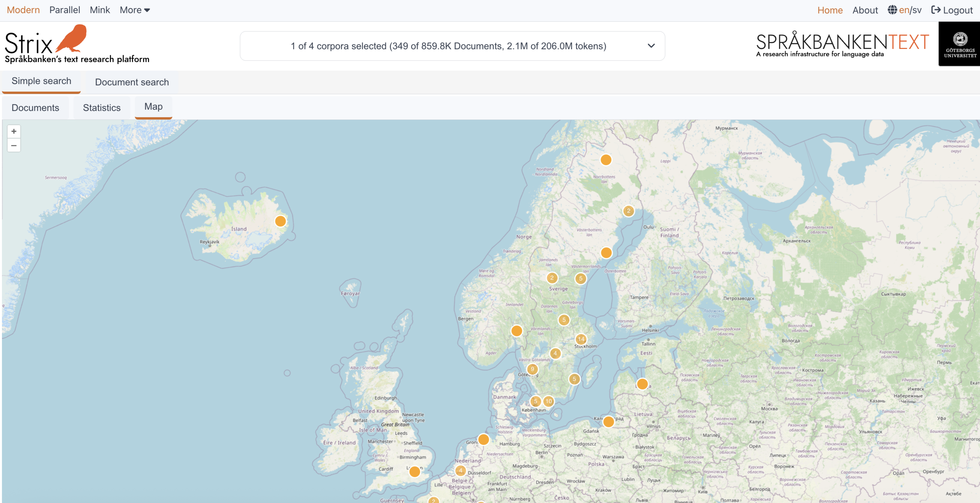Open the cluster marker 5 near Gotland

[575, 379]
